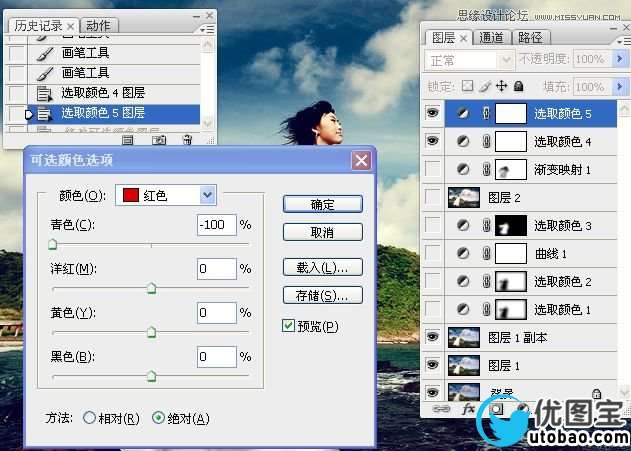Image resolution: width=631 pixels, height=451 pixels.
Task: Open the 正常 blend mode dropdown
Action: (x=469, y=61)
